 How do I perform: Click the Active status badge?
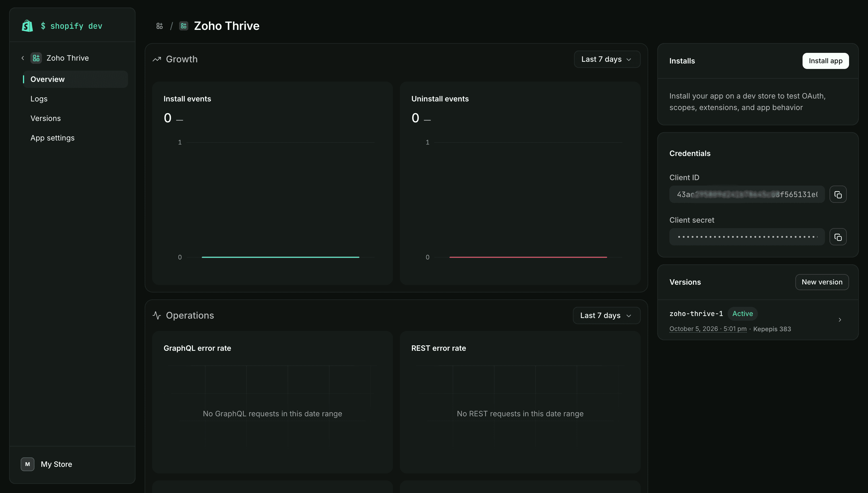[743, 313]
